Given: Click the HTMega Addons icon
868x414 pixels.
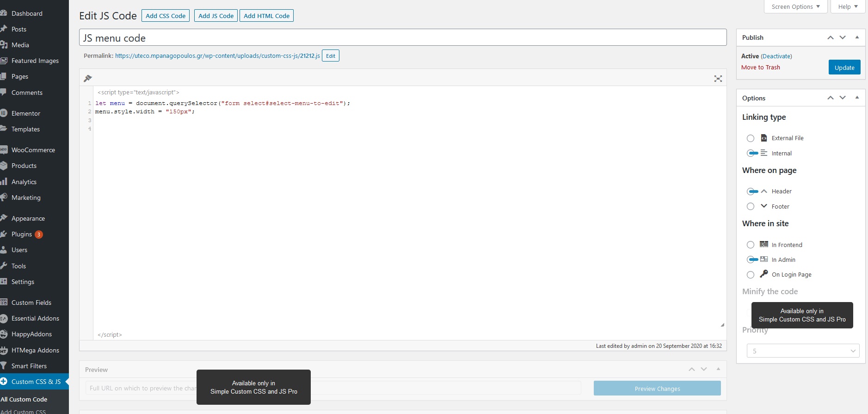Looking at the screenshot, I should click(4, 350).
